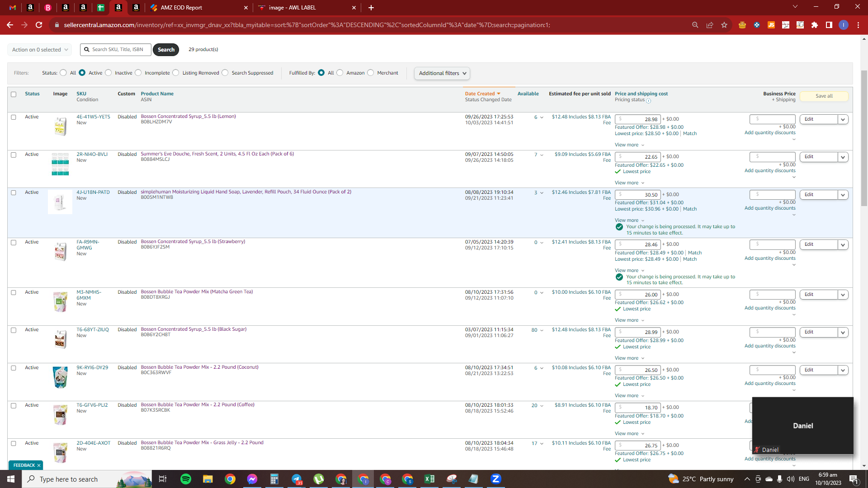Bookmark this page with the star icon
The width and height of the screenshot is (868, 488).
pos(724,25)
